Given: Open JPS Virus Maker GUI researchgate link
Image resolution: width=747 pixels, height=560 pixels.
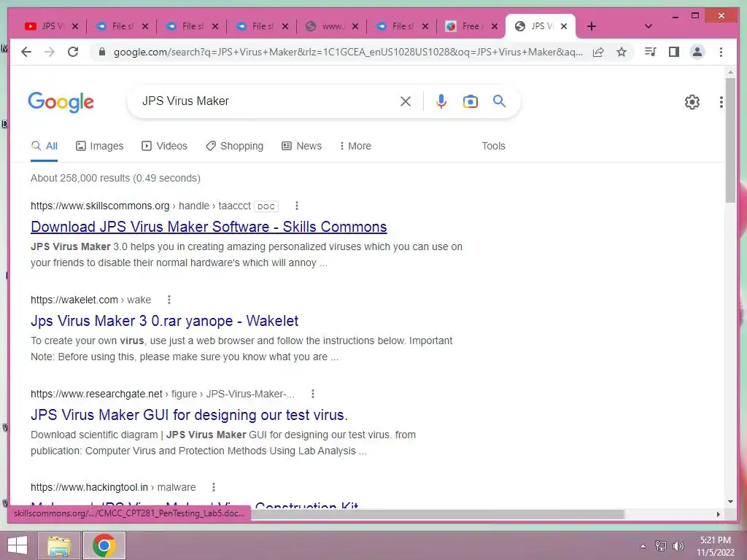Looking at the screenshot, I should (189, 415).
